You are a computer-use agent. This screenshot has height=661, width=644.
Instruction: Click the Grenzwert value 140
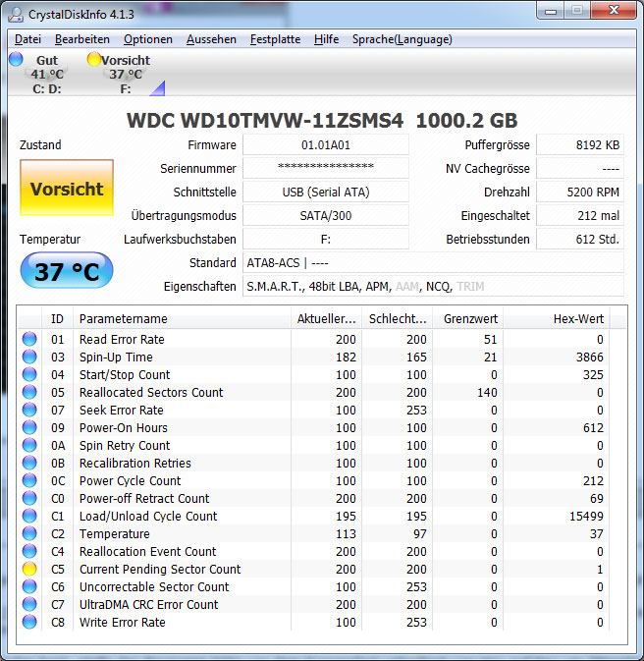tap(487, 392)
